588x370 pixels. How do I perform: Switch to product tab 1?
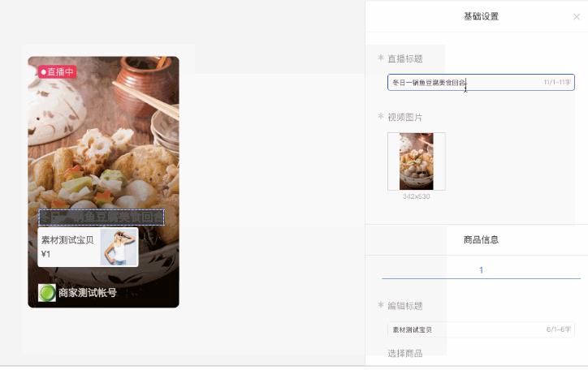click(481, 270)
